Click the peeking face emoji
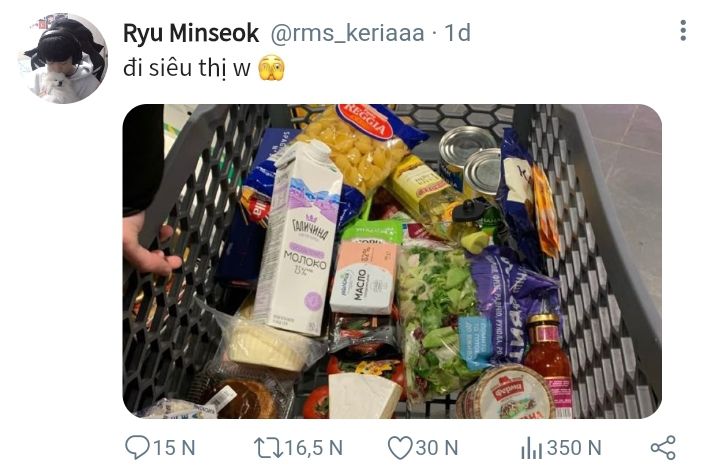720x471 pixels. (x=271, y=68)
